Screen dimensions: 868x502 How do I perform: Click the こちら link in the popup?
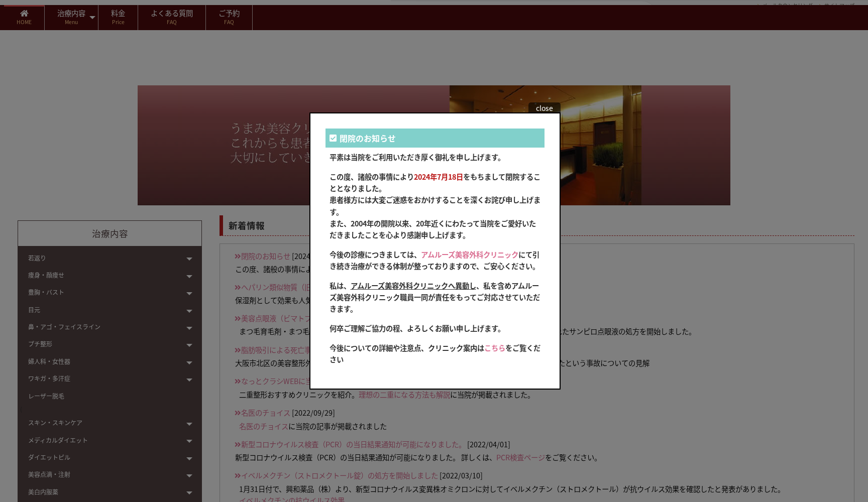pos(495,348)
